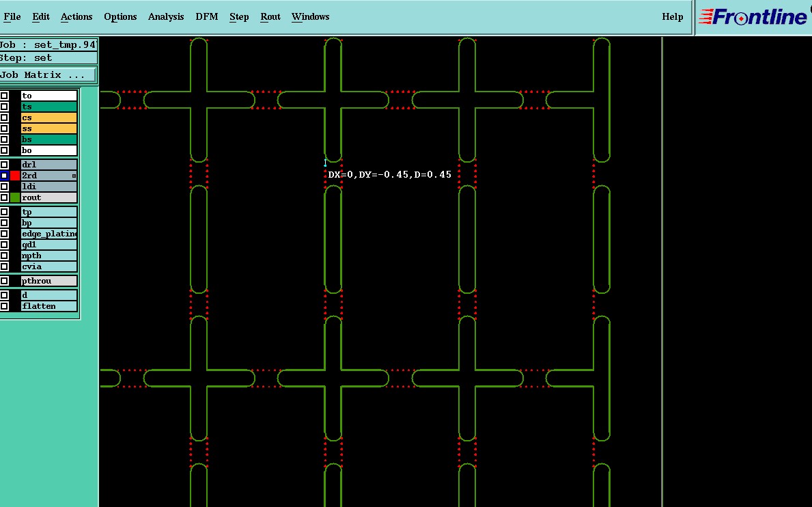Enable the checkbox beside the npth layer
The height and width of the screenshot is (507, 812).
point(4,256)
